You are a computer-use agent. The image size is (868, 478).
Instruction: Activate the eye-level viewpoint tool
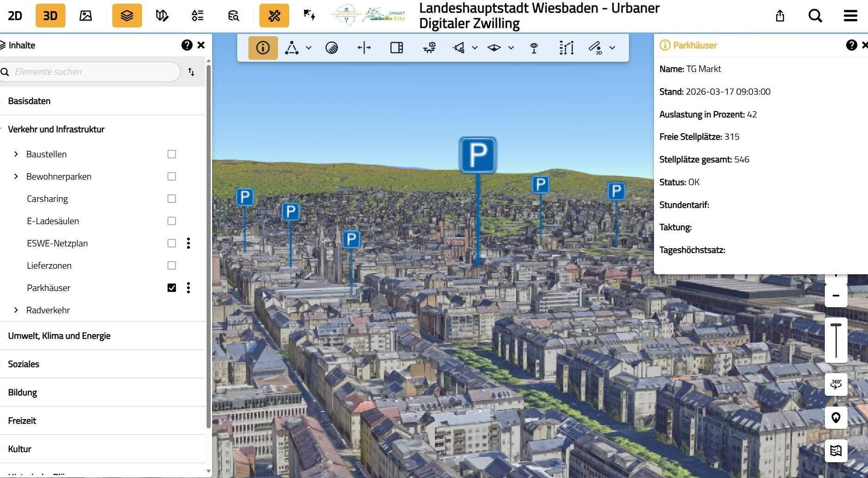tap(534, 47)
